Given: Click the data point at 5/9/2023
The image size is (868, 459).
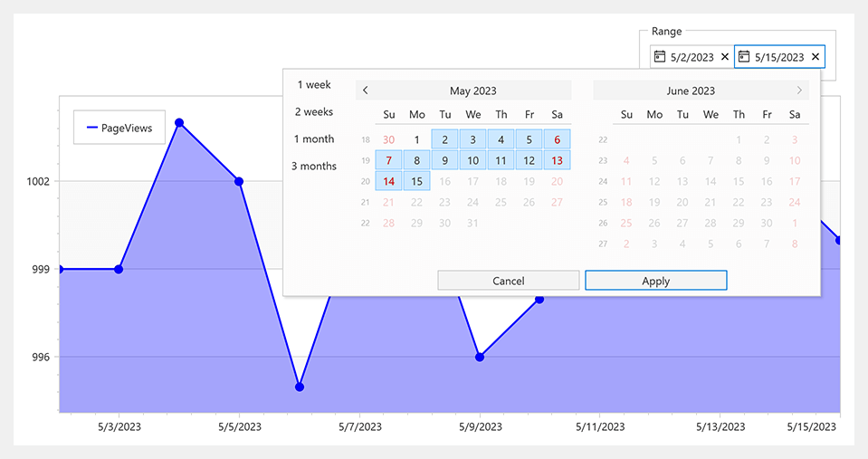Looking at the screenshot, I should point(480,357).
